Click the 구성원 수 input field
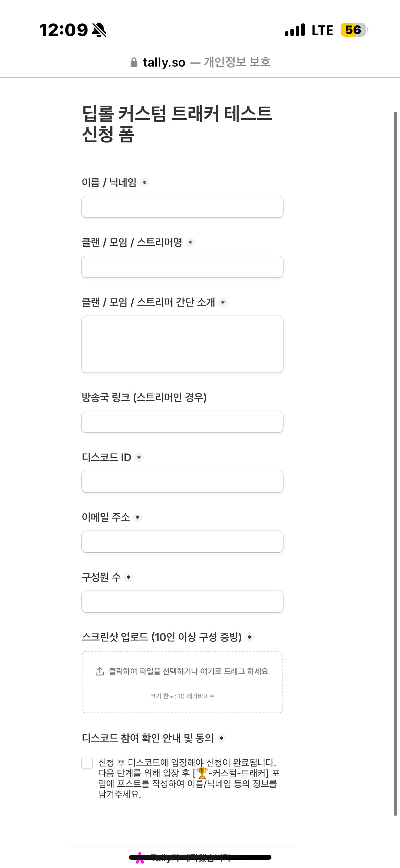400x868 pixels. [x=182, y=601]
